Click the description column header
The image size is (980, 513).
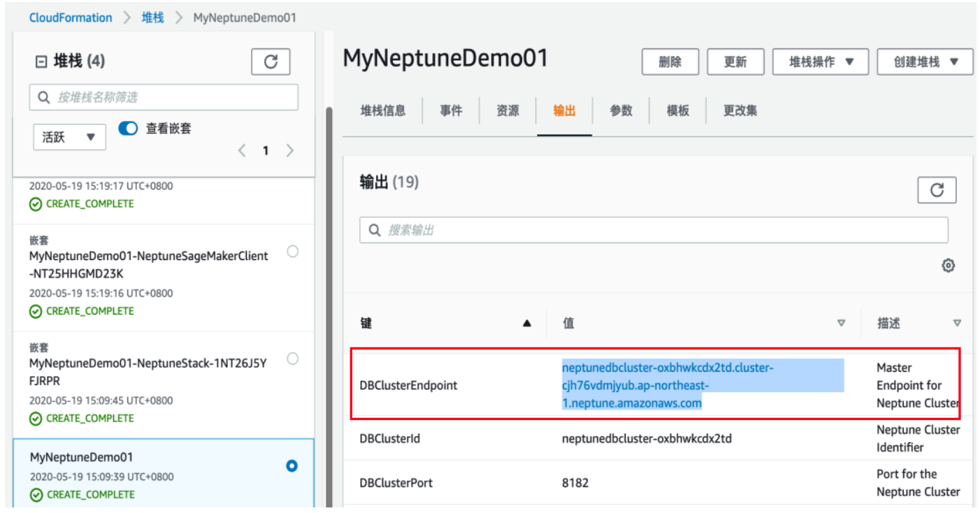[x=888, y=324]
